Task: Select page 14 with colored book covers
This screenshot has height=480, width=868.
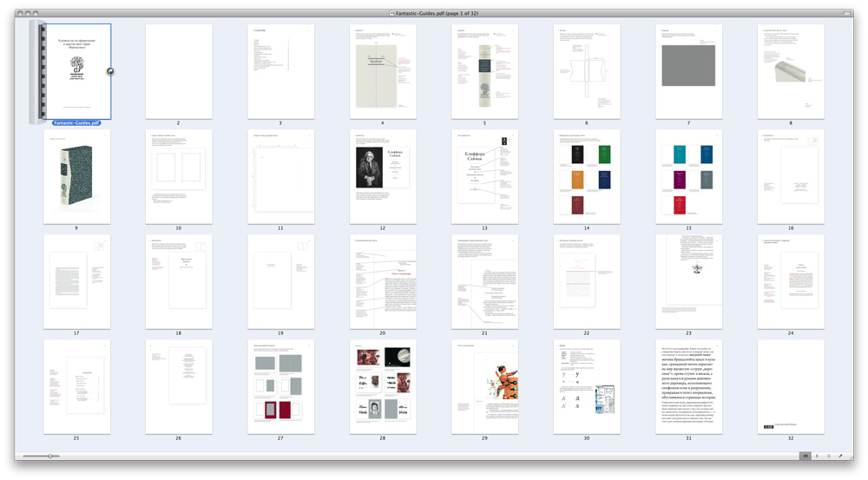Action: pyautogui.click(x=588, y=177)
